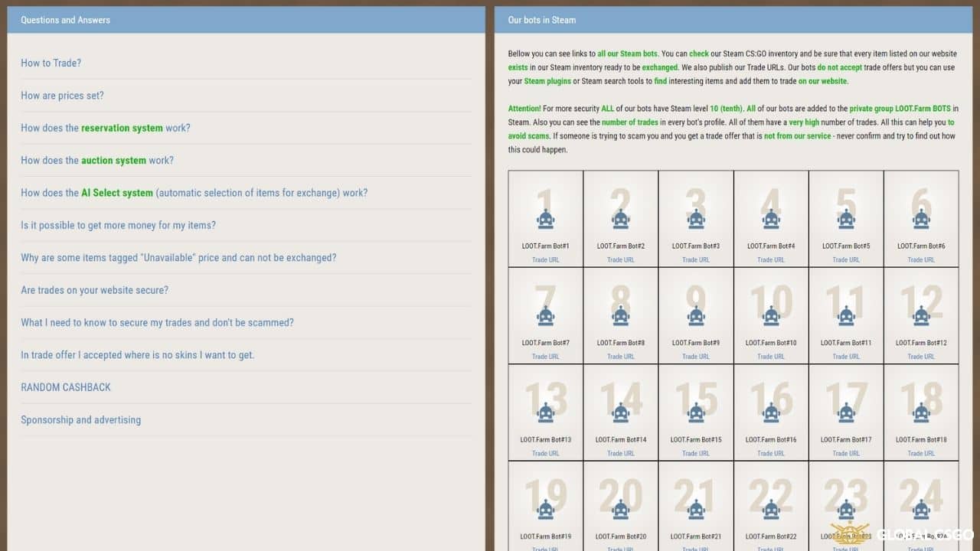Expand 'Are trades on your website secure?'
This screenshot has height=551, width=980.
click(x=94, y=290)
